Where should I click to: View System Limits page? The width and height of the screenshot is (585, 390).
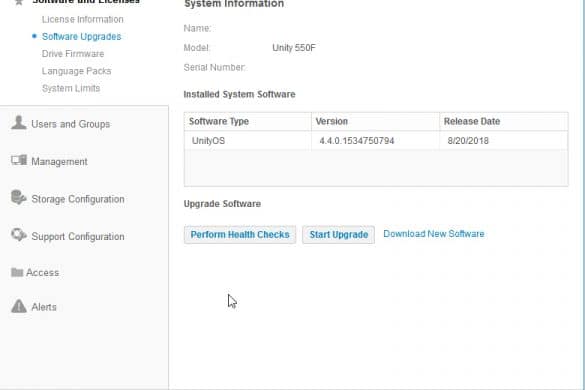pyautogui.click(x=71, y=88)
